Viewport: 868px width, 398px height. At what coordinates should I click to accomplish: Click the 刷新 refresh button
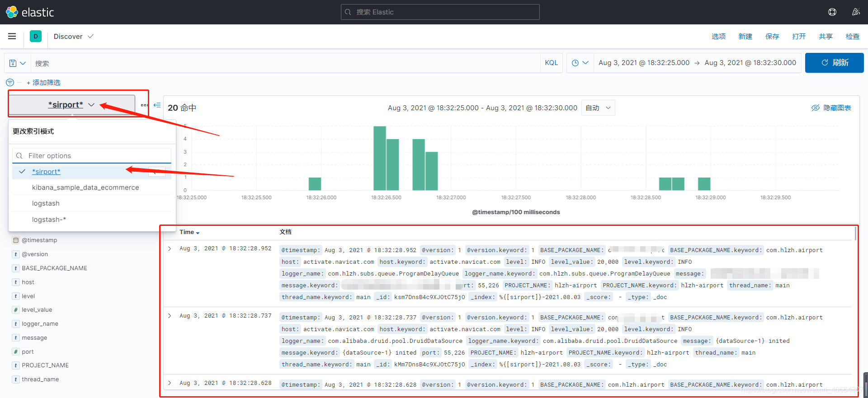[835, 63]
